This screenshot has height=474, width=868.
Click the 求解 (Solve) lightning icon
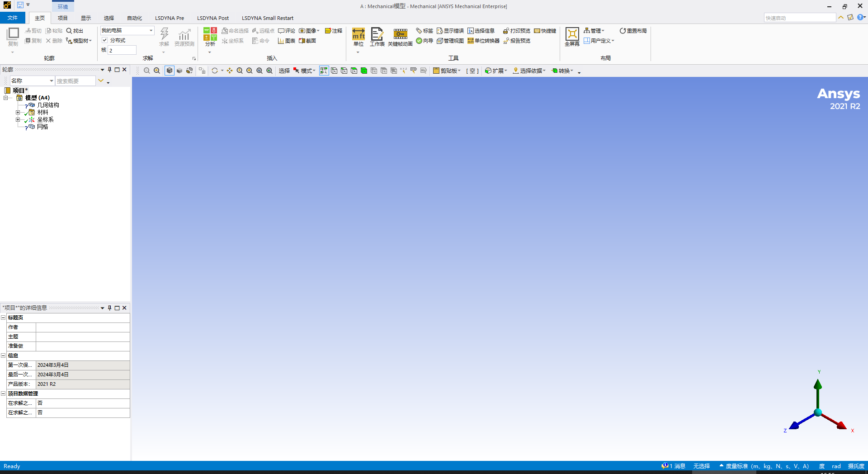pyautogui.click(x=164, y=36)
